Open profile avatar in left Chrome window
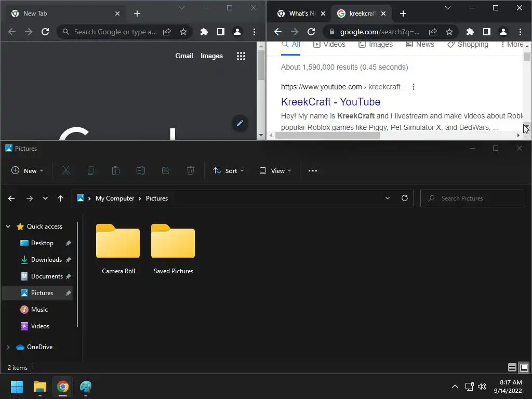Screen dimensions: 532x399 coord(237,32)
